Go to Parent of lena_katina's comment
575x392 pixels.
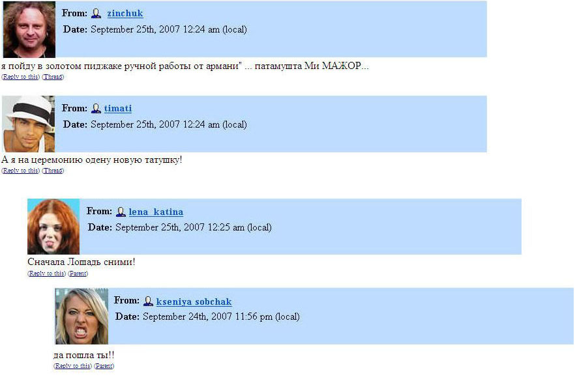(78, 273)
